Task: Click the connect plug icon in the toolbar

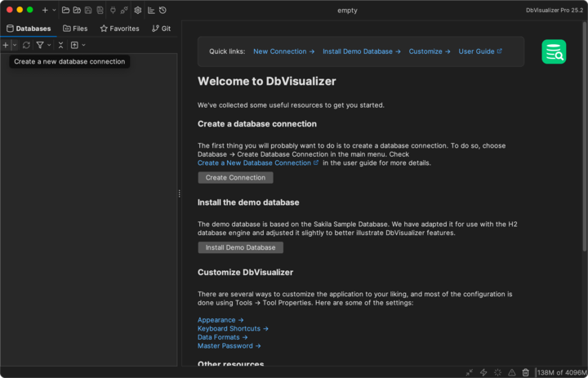Action: (112, 10)
